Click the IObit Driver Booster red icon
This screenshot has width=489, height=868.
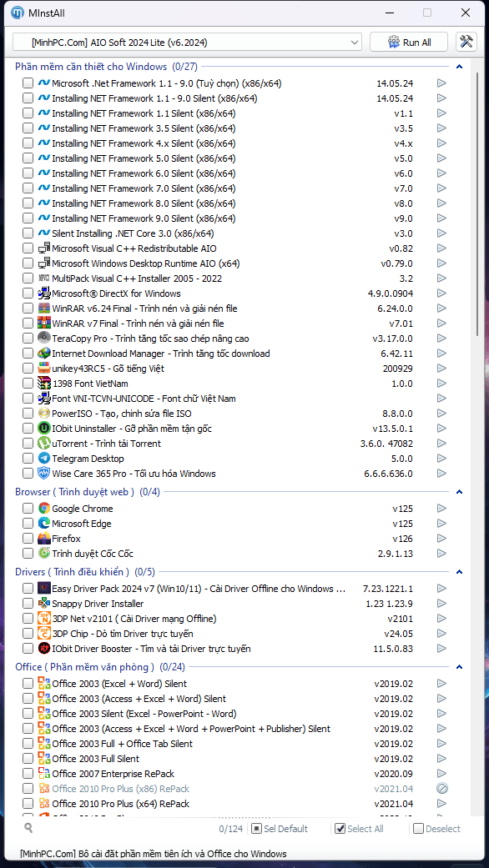(44, 648)
